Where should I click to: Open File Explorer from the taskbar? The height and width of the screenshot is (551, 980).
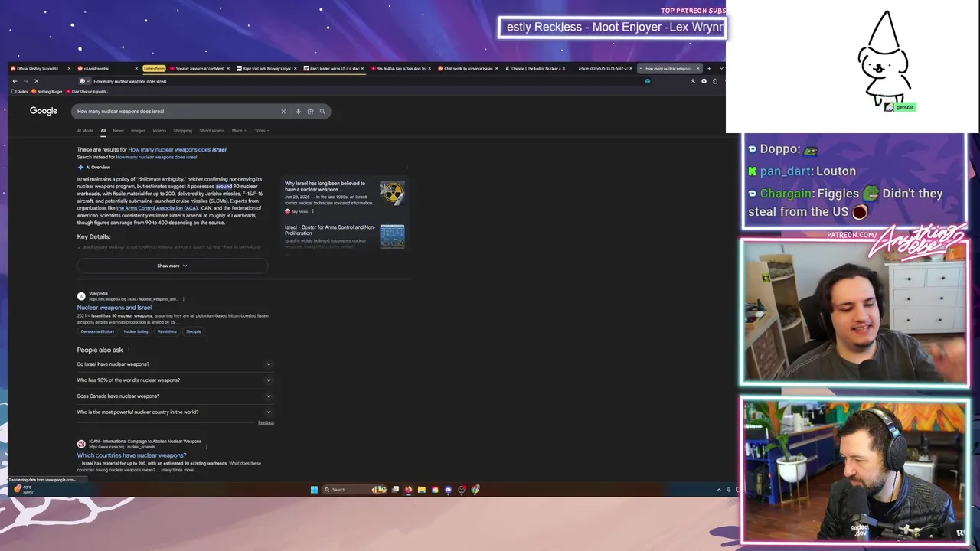[421, 490]
